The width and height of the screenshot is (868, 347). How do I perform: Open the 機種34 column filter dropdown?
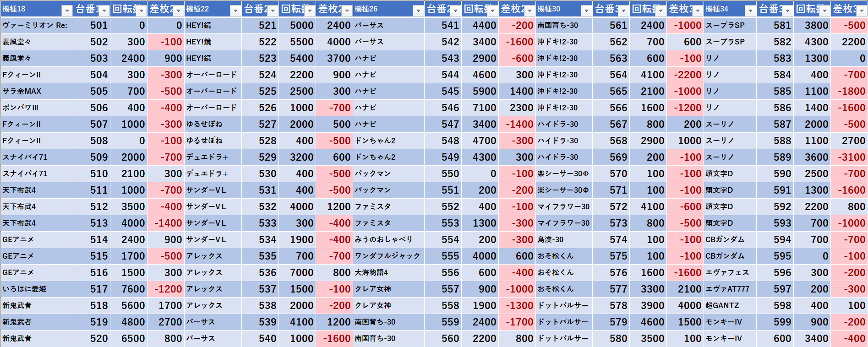click(750, 11)
